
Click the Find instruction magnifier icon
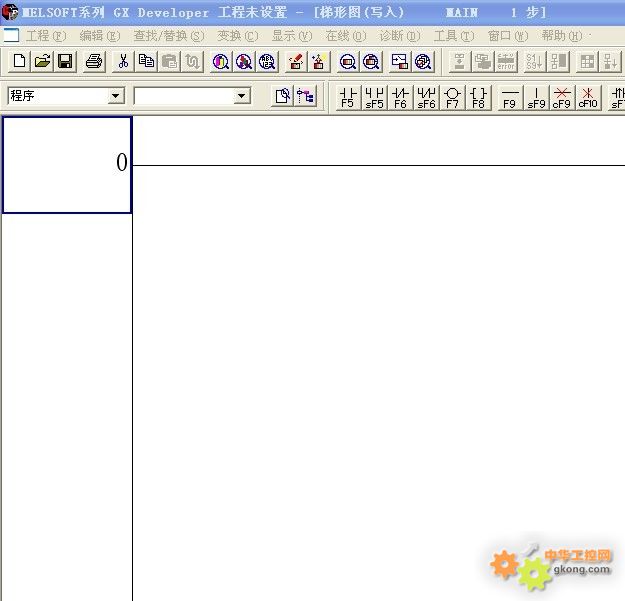click(244, 61)
